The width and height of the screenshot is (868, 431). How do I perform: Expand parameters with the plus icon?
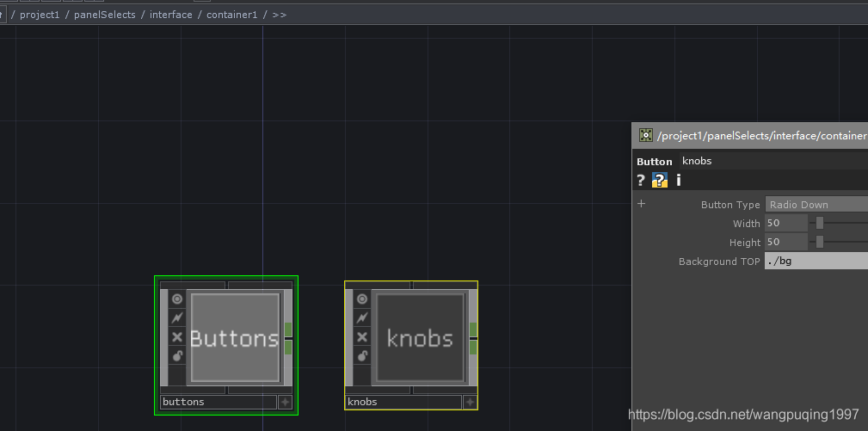[x=642, y=204]
